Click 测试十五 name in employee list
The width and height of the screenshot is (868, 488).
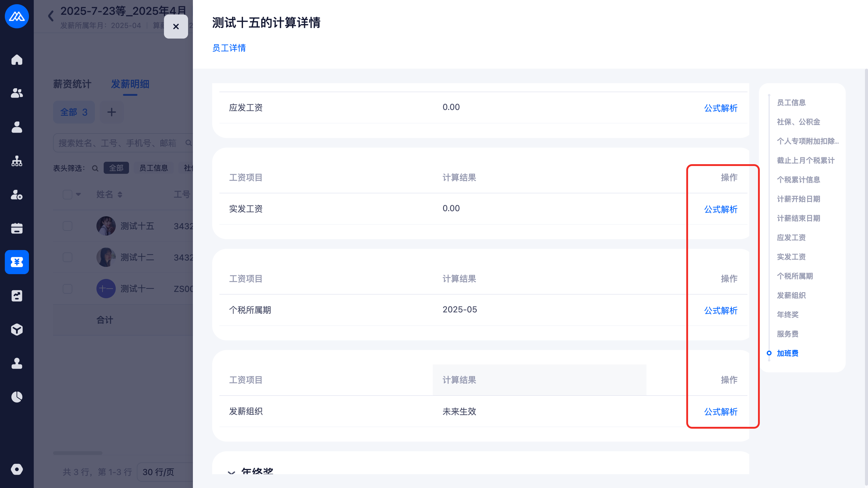pos(137,226)
